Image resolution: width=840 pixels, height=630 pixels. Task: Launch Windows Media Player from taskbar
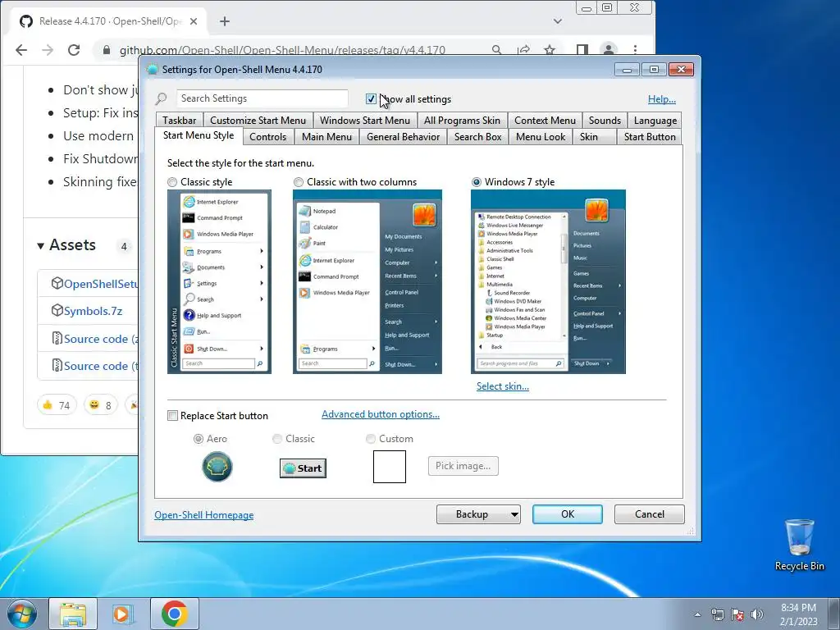click(123, 614)
